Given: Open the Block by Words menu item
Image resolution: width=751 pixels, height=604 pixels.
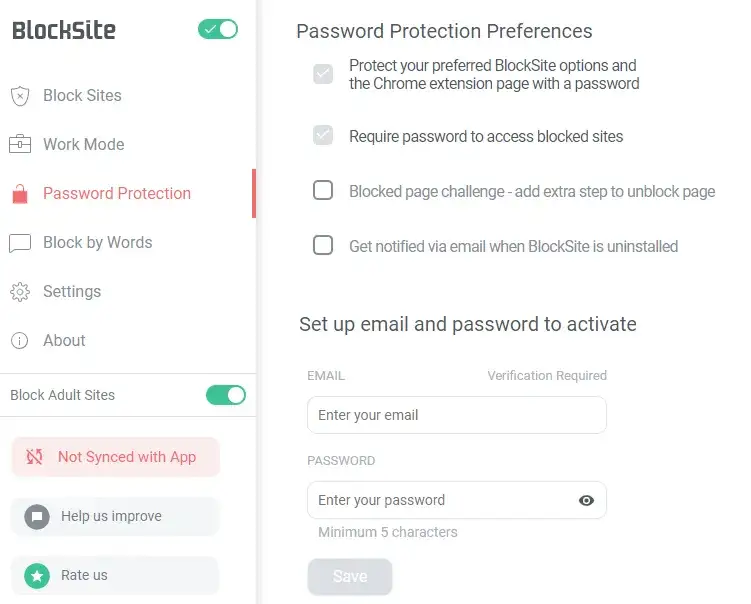Looking at the screenshot, I should [x=97, y=243].
